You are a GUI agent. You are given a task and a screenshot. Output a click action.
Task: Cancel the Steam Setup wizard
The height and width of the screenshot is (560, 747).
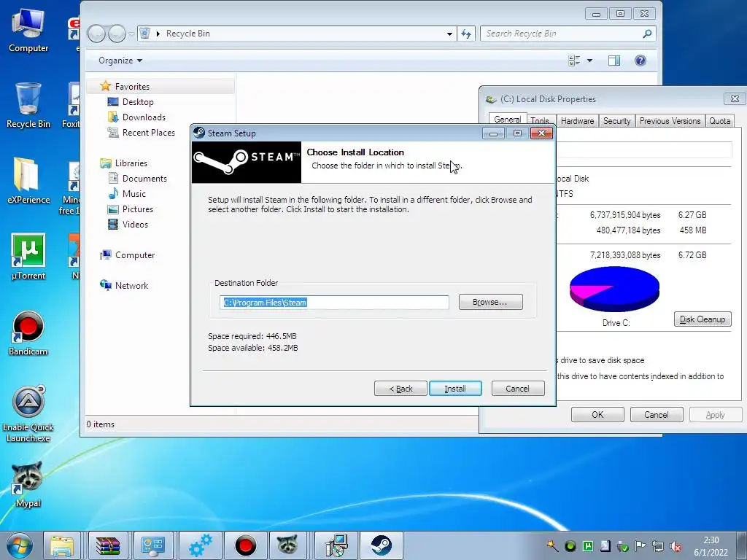tap(518, 389)
